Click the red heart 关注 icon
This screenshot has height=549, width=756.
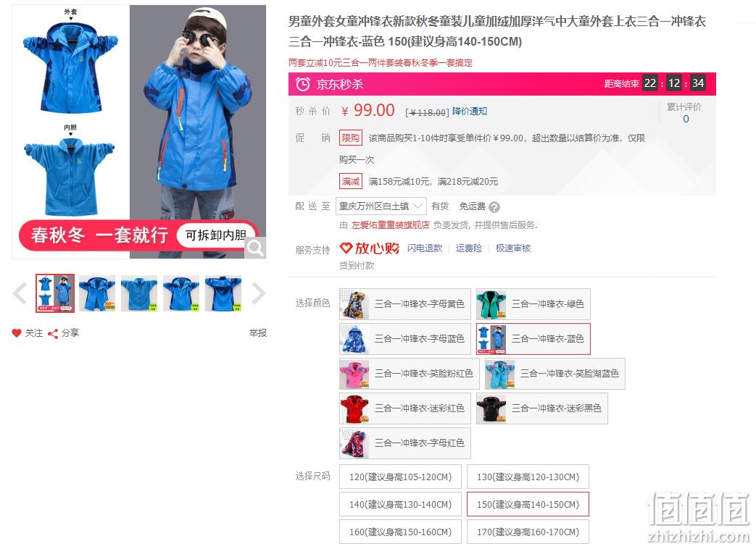[x=17, y=332]
